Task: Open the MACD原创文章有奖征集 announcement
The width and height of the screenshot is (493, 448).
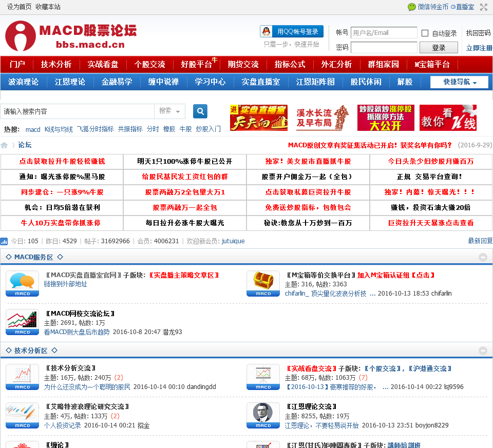Action: (x=370, y=145)
